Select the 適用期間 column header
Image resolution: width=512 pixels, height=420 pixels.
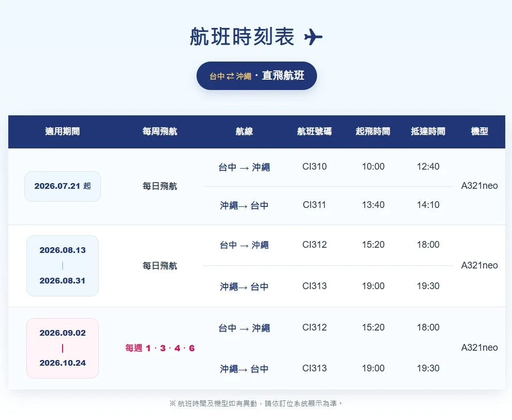click(x=63, y=131)
